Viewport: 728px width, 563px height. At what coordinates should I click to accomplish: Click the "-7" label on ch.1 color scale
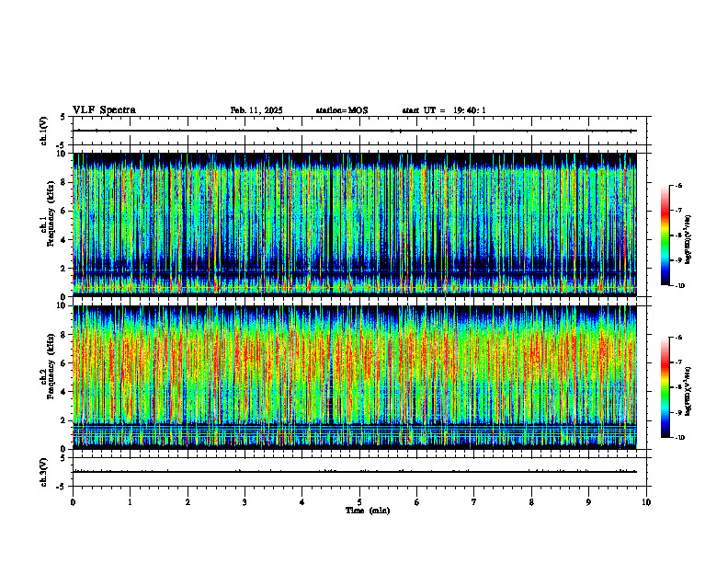pyautogui.click(x=678, y=211)
